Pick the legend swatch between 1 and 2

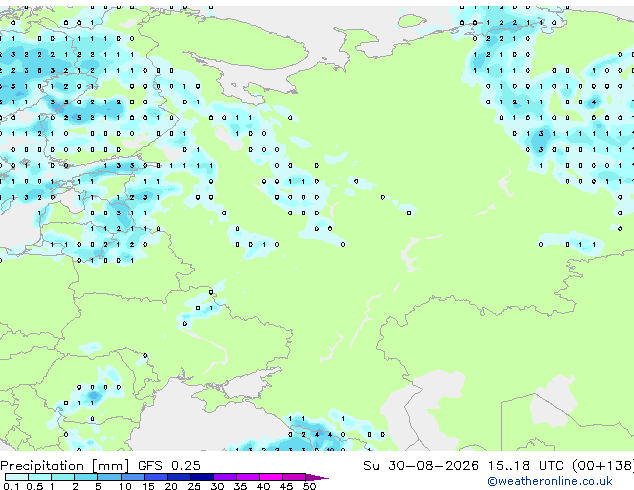point(63,477)
